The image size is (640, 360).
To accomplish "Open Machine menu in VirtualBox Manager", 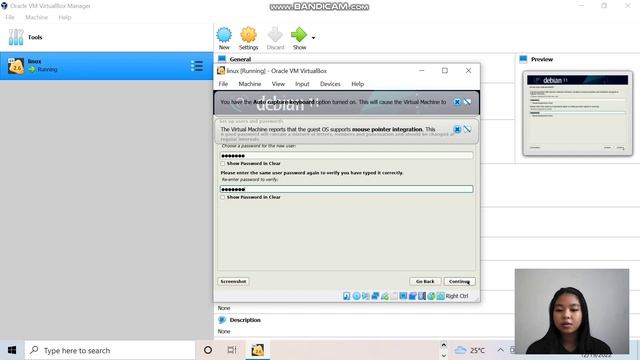I will pos(36,17).
